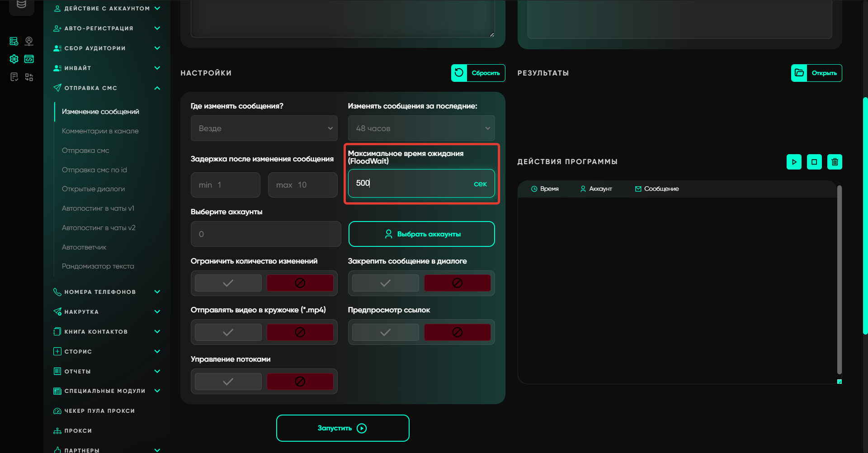Click the play icon in Действия программы
This screenshot has width=868, height=453.
click(794, 162)
